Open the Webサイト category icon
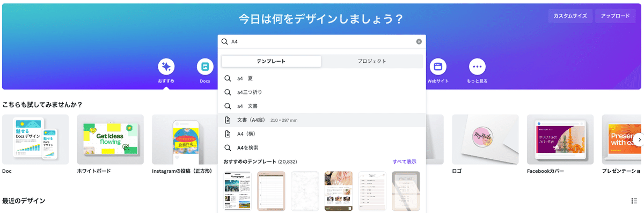 pyautogui.click(x=438, y=67)
